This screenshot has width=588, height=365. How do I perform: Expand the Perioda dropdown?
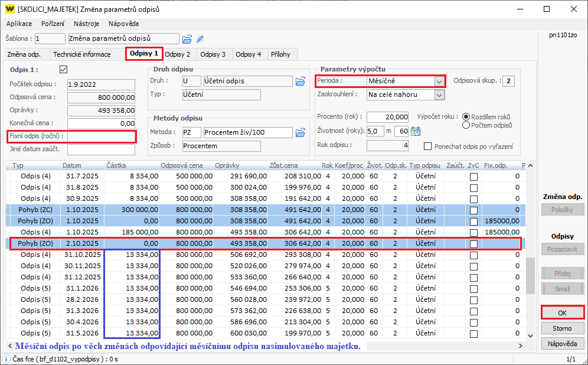(x=439, y=81)
